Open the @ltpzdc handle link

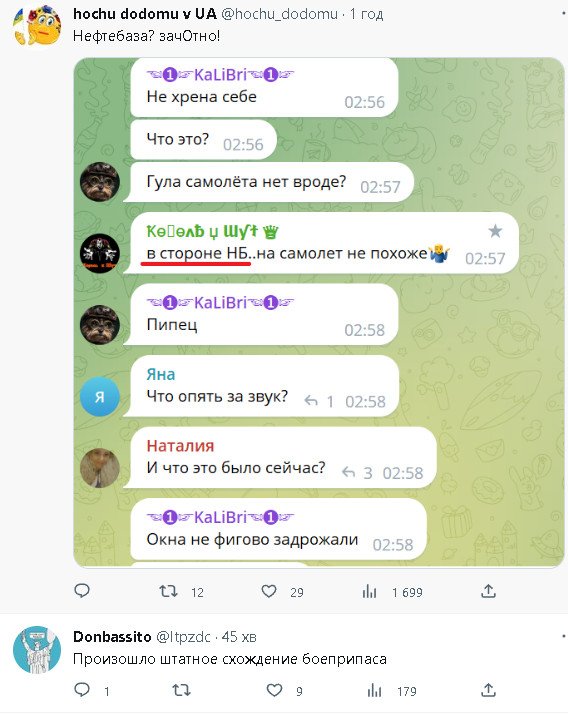(x=183, y=637)
